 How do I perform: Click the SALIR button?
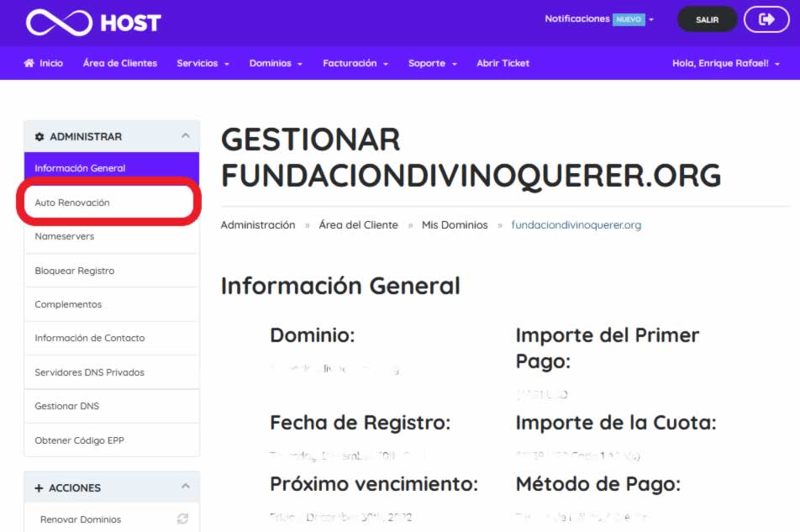(708, 19)
